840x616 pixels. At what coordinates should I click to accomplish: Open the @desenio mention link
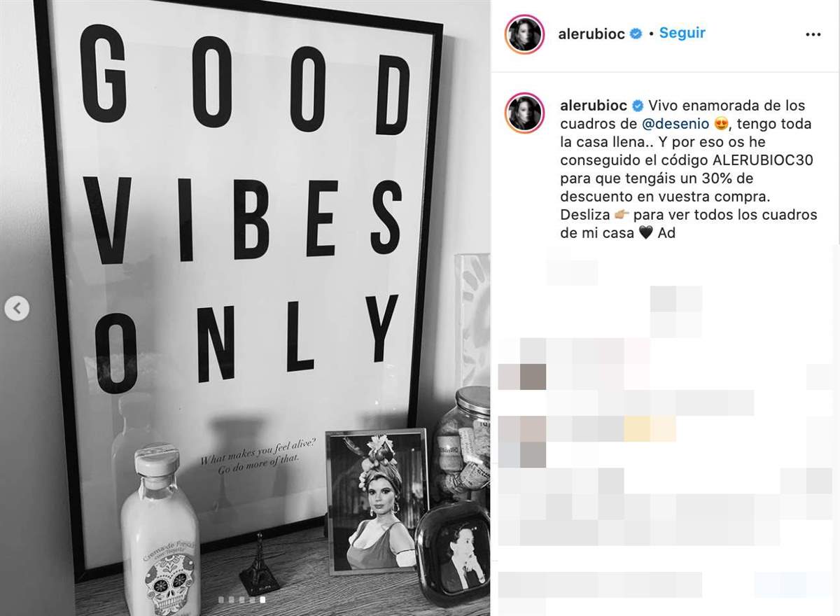pos(677,124)
